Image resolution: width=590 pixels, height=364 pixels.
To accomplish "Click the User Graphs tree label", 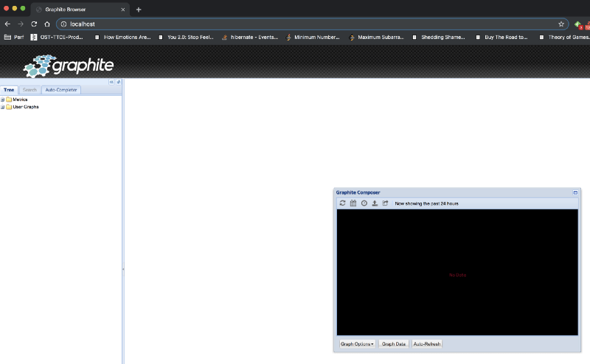I will click(x=26, y=107).
